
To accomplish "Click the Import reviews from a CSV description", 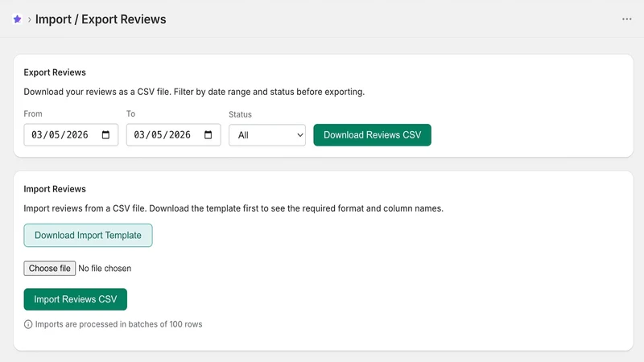I will pyautogui.click(x=233, y=208).
